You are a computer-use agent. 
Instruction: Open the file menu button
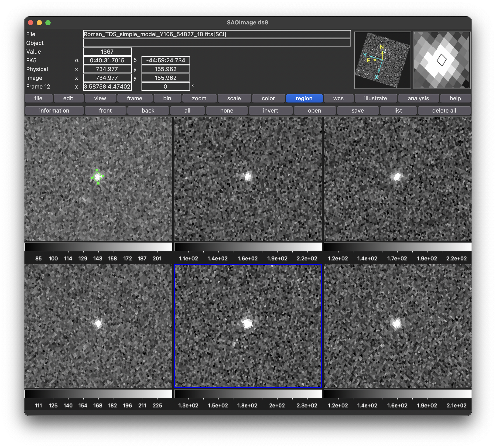click(x=38, y=98)
